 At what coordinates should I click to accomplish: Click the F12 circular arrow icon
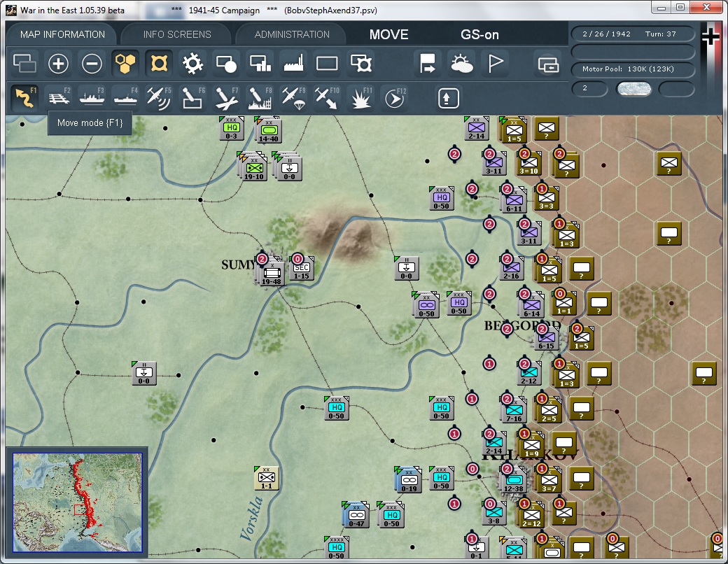coord(395,97)
